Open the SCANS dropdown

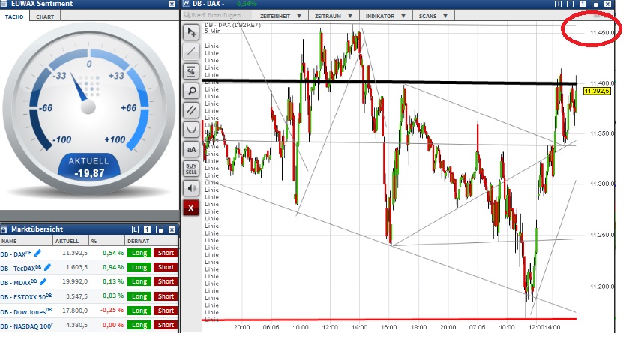433,16
